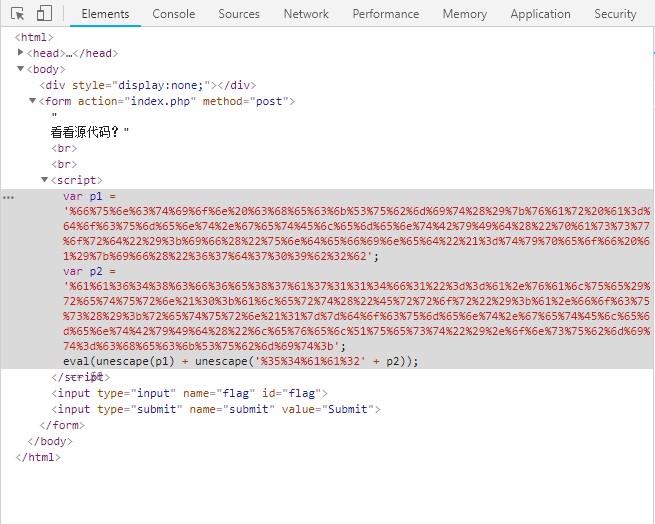655x524 pixels.
Task: Click the text 看看源代码？
Action: 85,132
